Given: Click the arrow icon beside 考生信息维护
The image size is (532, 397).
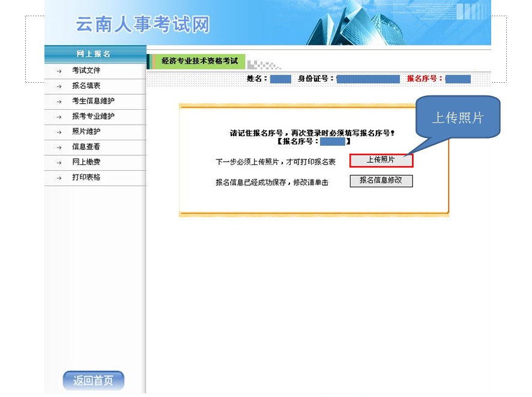Looking at the screenshot, I should point(59,101).
